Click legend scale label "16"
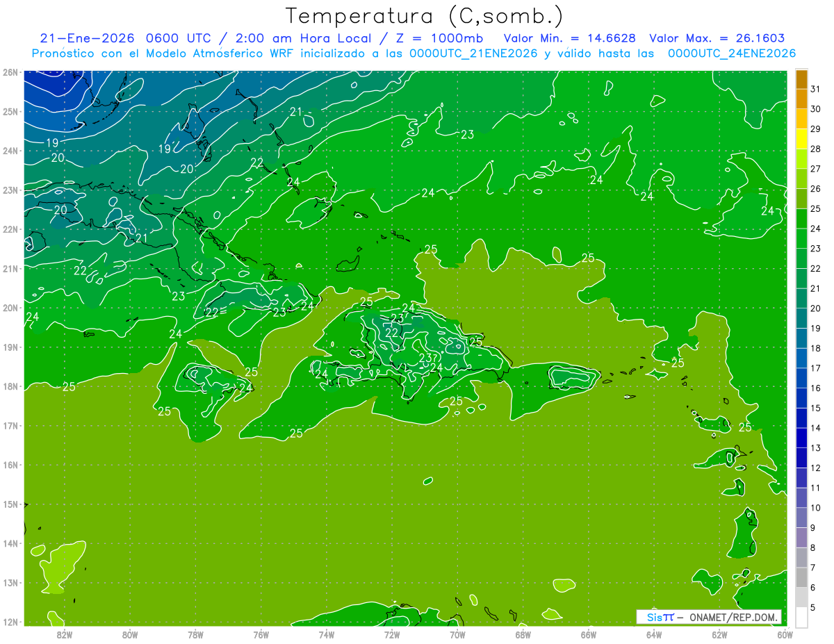Screen dimensions: 834x644 click(x=815, y=388)
